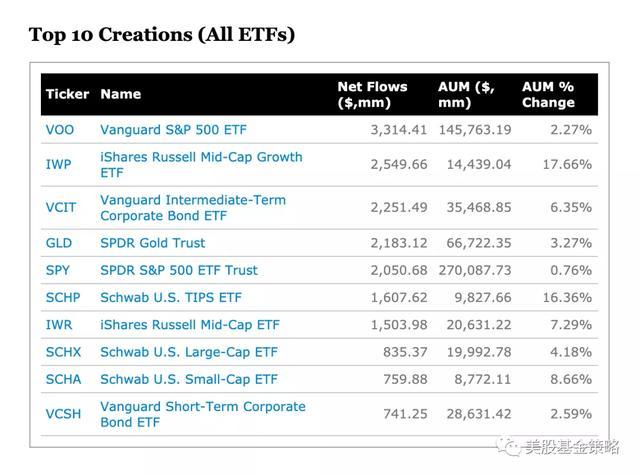
Task: Click the GLD ticker link
Action: tap(58, 243)
